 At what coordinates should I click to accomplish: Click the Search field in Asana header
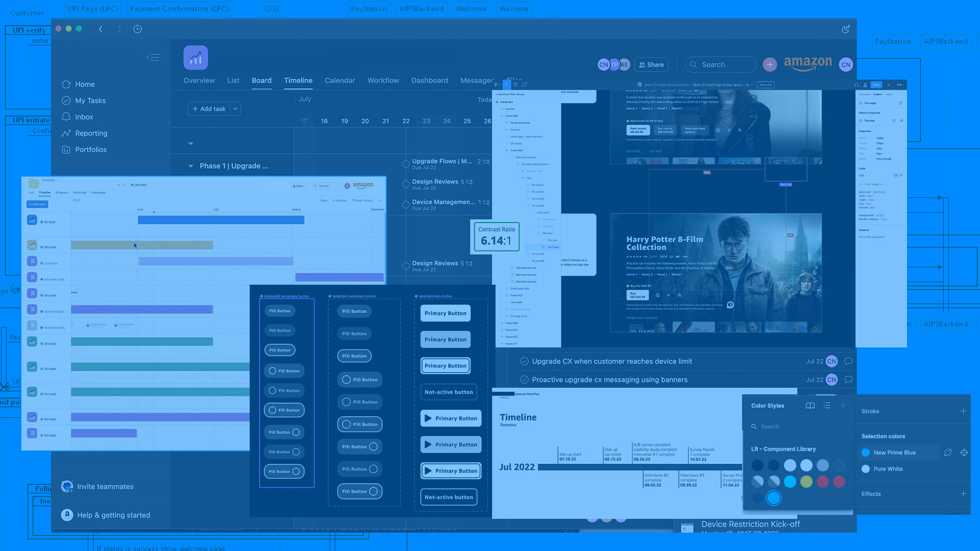pos(721,64)
